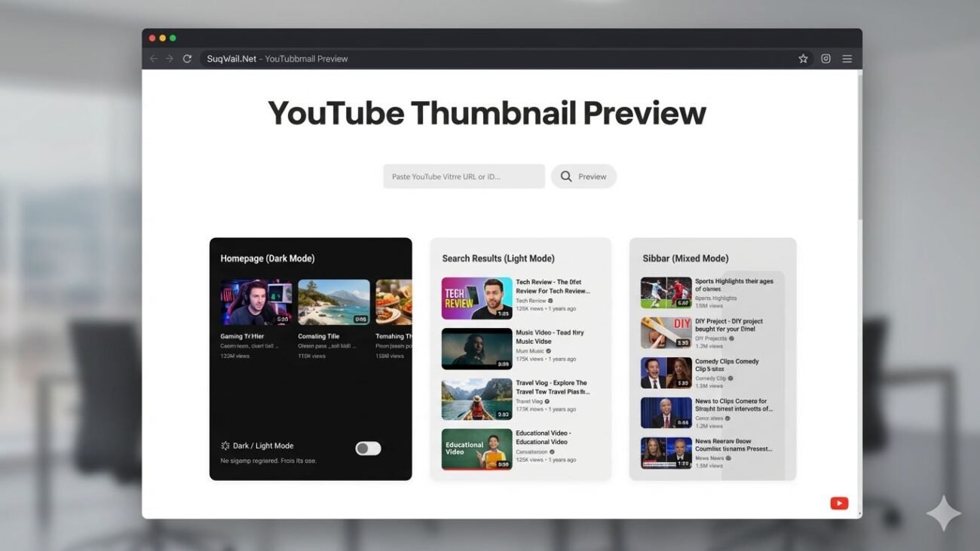The width and height of the screenshot is (980, 551).
Task: Open the Sports Highlights soccer thumbnail
Action: click(666, 292)
